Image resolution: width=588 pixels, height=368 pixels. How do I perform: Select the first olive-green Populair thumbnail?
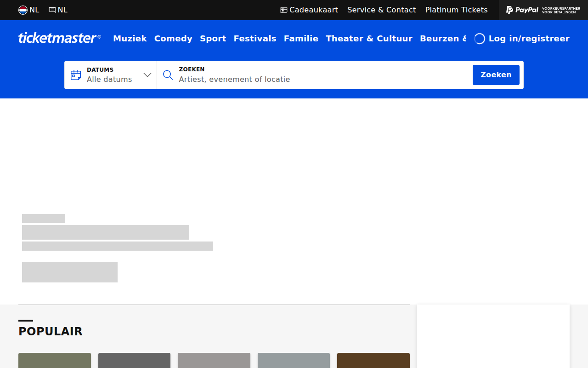[55, 360]
